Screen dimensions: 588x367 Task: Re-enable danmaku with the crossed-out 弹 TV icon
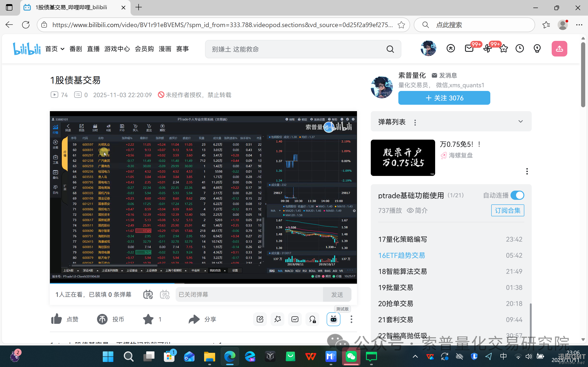pyautogui.click(x=148, y=294)
